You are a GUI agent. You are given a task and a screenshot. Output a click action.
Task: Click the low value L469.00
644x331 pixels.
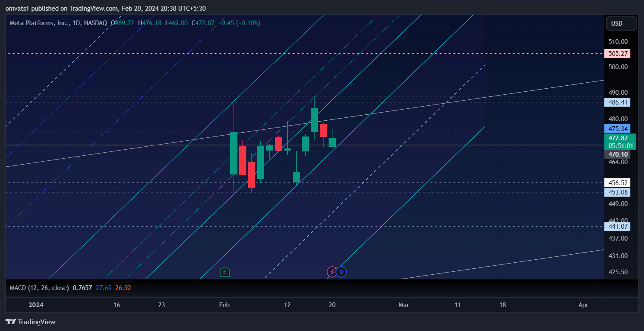tap(176, 23)
